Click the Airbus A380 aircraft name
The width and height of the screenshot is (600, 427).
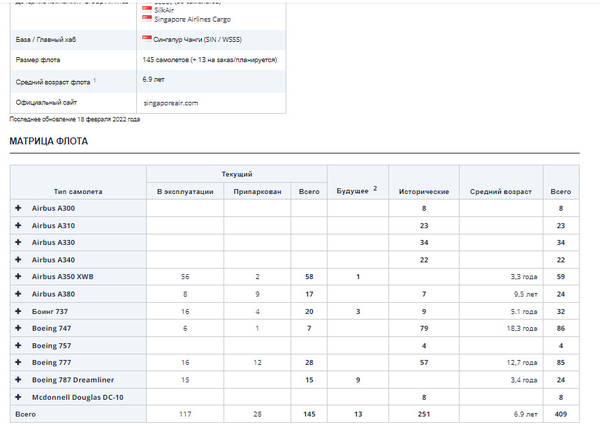tap(53, 294)
